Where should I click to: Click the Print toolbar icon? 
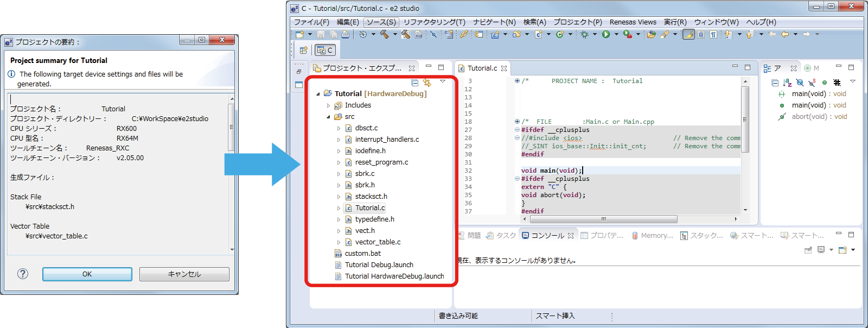[x=345, y=34]
